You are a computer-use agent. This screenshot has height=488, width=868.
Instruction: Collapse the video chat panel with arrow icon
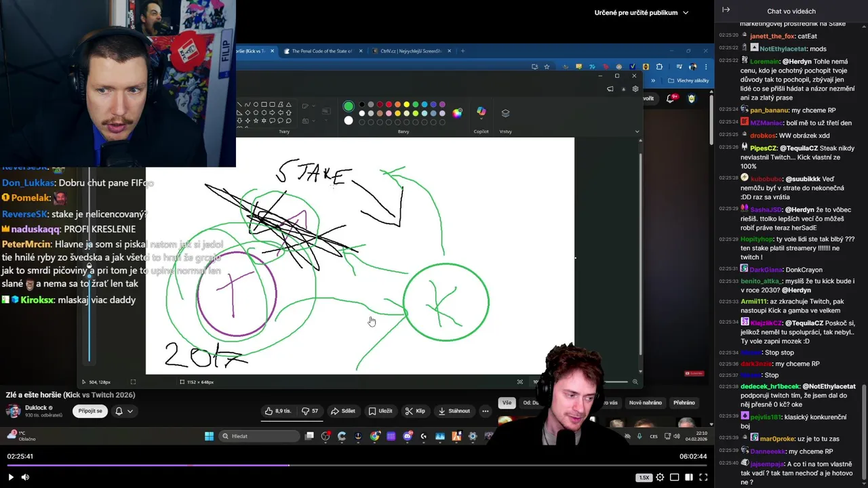[726, 9]
